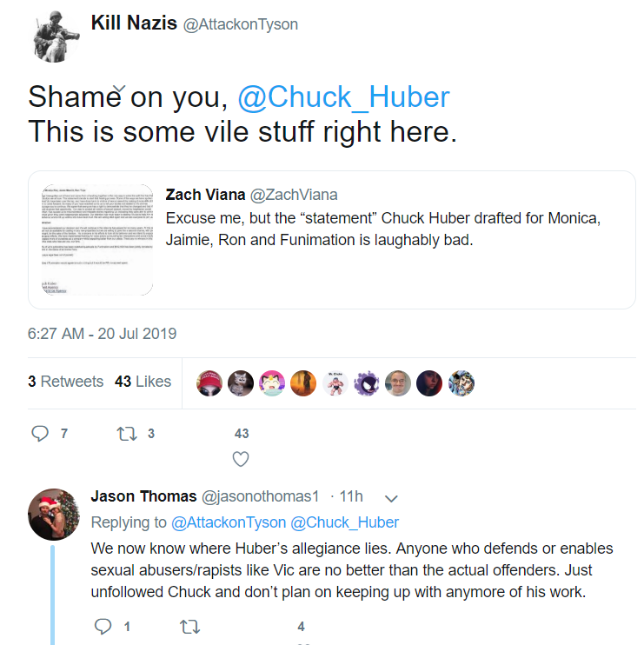The height and width of the screenshot is (645, 644).
Task: Open Jason Thomas reply options chevron
Action: tap(391, 499)
